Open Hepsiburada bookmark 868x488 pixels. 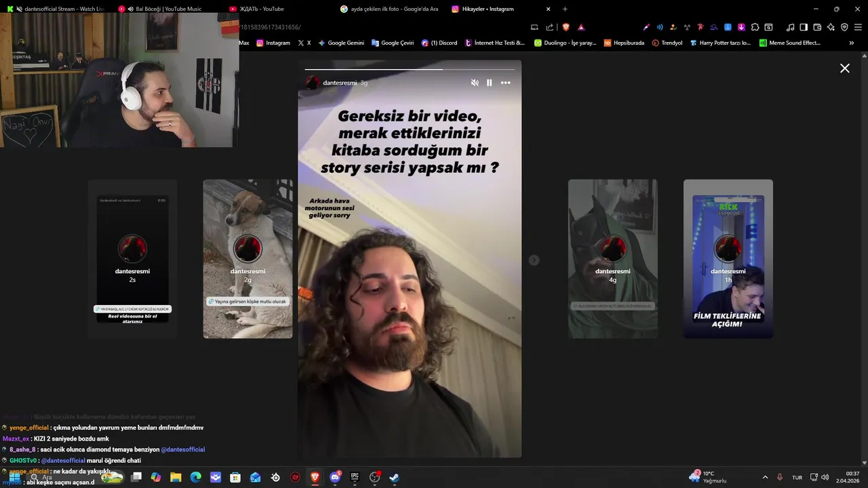point(624,43)
